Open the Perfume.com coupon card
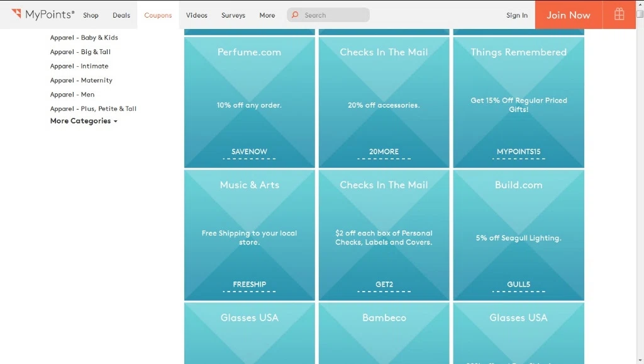Screen dimensions: 644x364 point(249,102)
